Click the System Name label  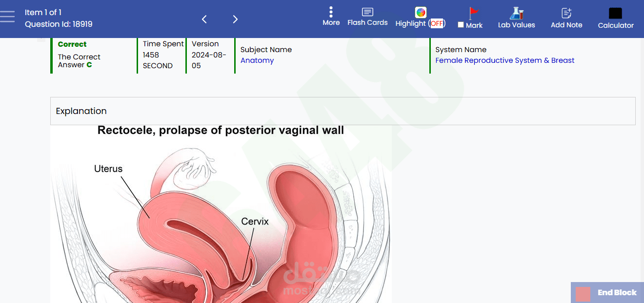pos(461,50)
